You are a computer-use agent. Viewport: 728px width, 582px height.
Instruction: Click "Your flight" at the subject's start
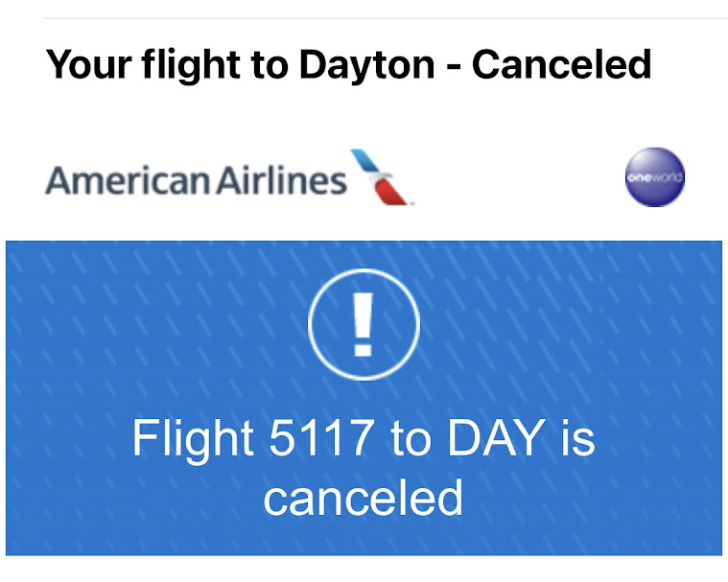coord(132,65)
